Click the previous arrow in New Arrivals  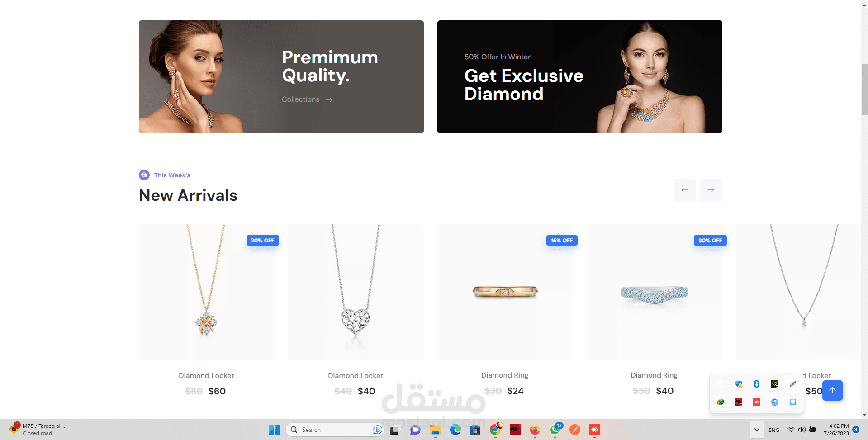[x=684, y=190]
